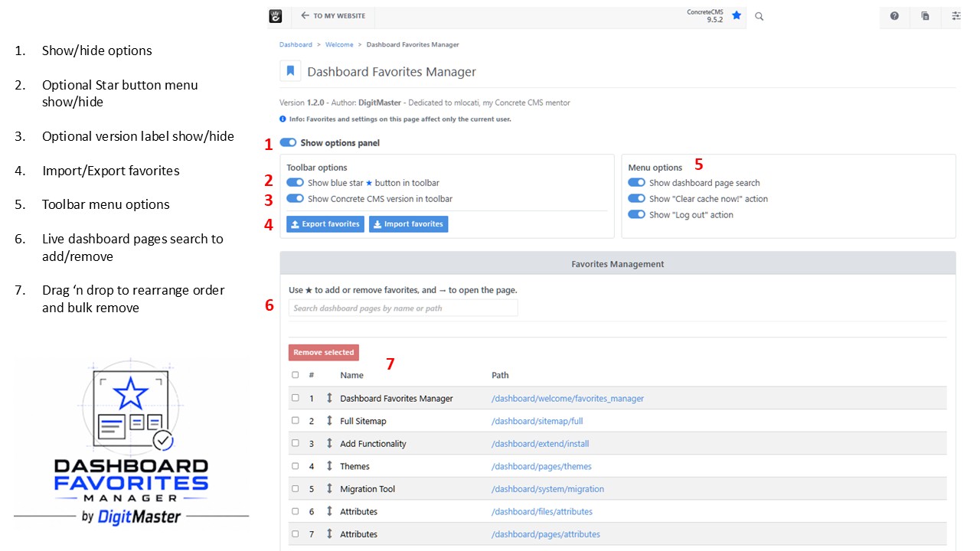Check the box for Add Functionality row
Screen dimensions: 980x551
[x=296, y=443]
